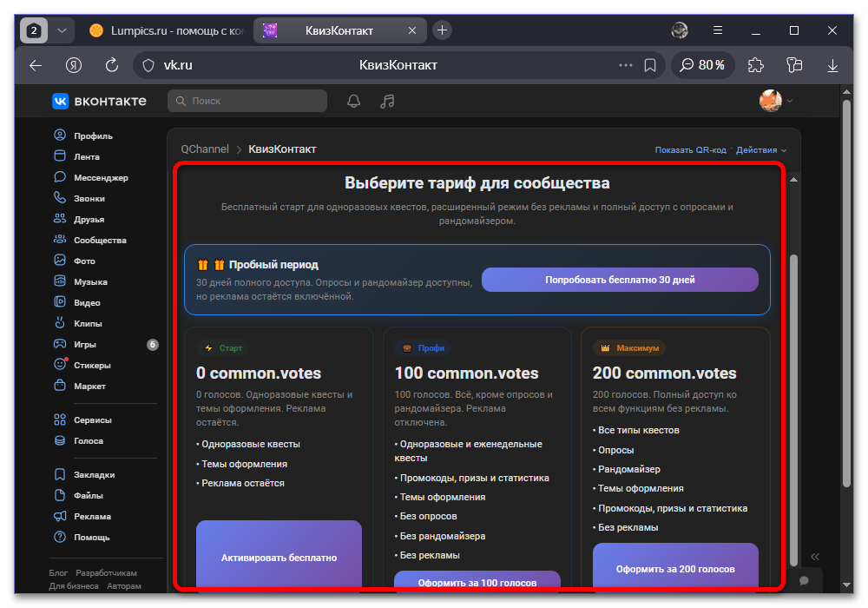868x608 pixels.
Task: Click Оформить за 200 голосов button
Action: click(675, 565)
